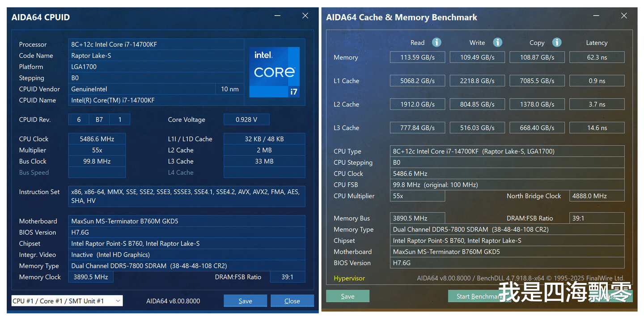Viewport: 644px width, 318px height.
Task: Click the L3 Cache Write value 516.03 GB/s
Action: click(477, 128)
